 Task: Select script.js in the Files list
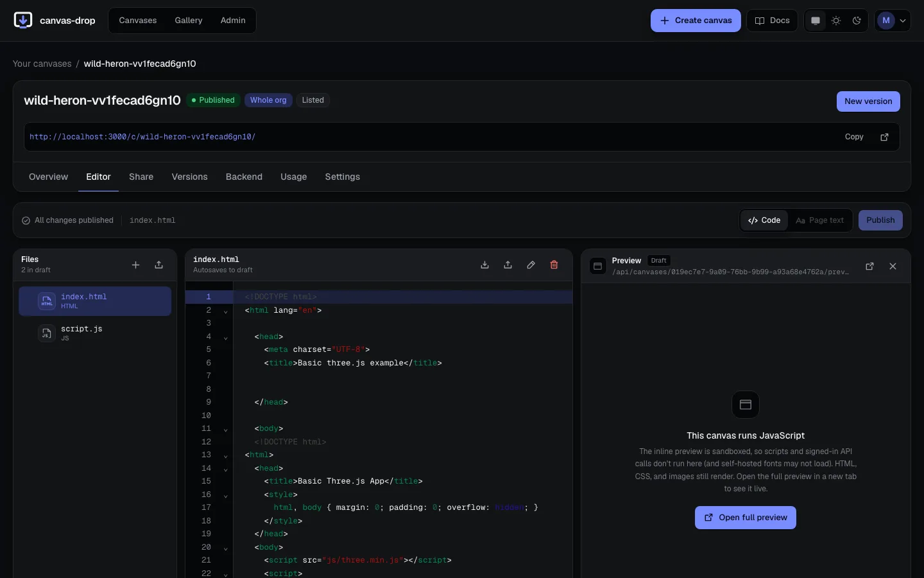95,333
